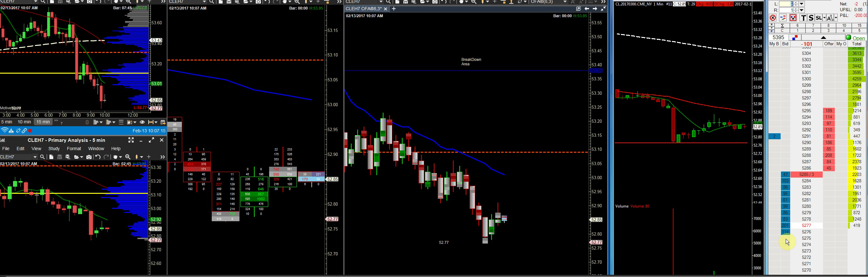Go to next tab using right arrow in OFA chart

click(595, 9)
